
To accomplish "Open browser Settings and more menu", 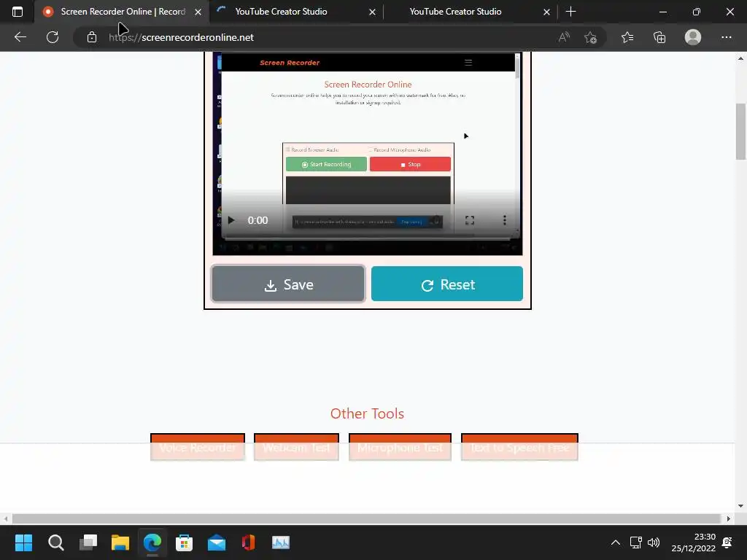I will 726,37.
